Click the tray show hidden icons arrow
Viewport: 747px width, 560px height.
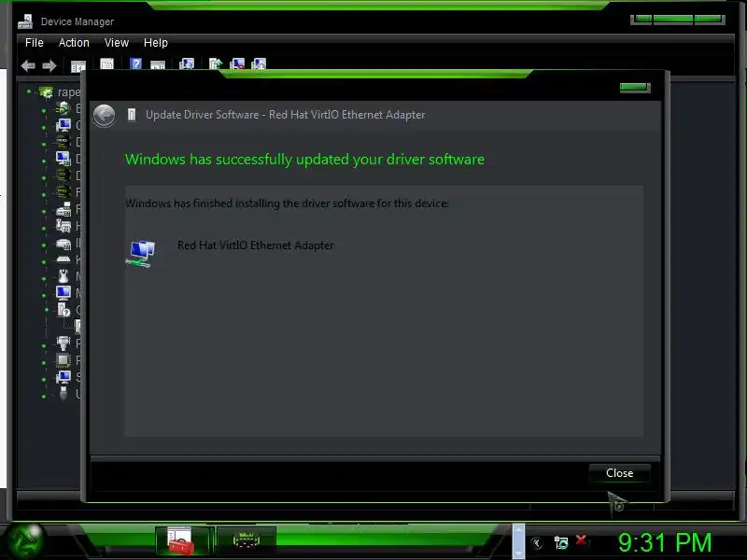(x=536, y=543)
